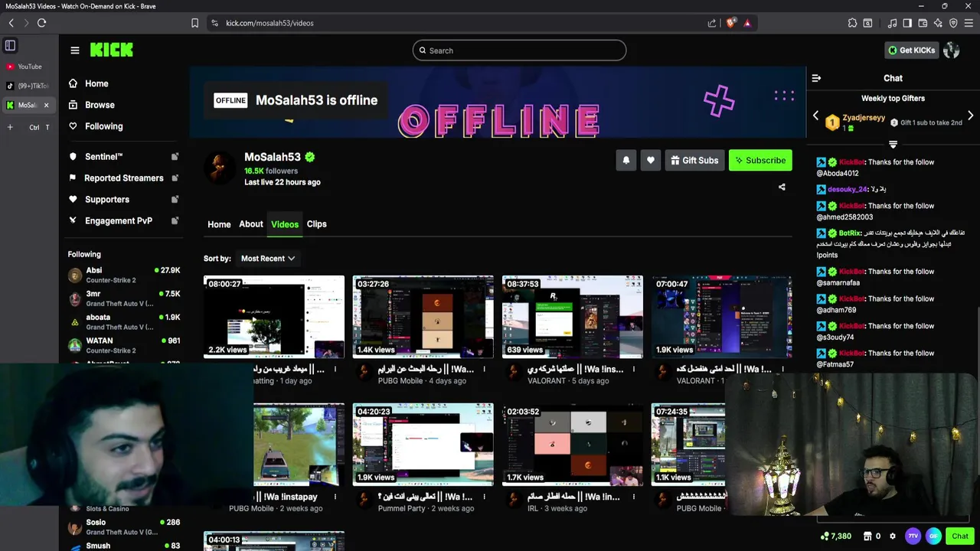Open Engagement PvP in sidebar
The width and height of the screenshot is (980, 551).
[x=123, y=220]
